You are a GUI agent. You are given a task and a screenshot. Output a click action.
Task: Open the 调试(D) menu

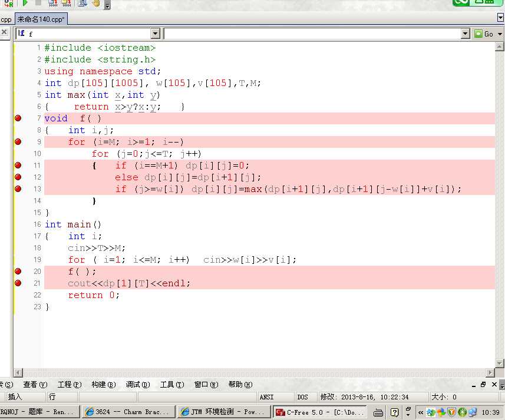[138, 385]
